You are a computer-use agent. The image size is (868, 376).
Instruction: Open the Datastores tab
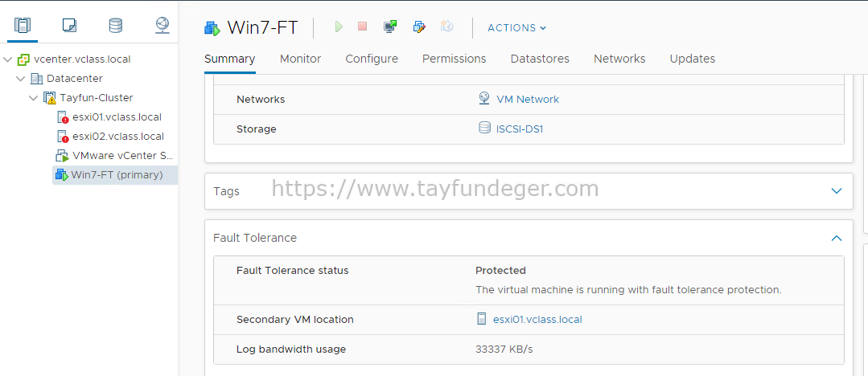point(540,59)
